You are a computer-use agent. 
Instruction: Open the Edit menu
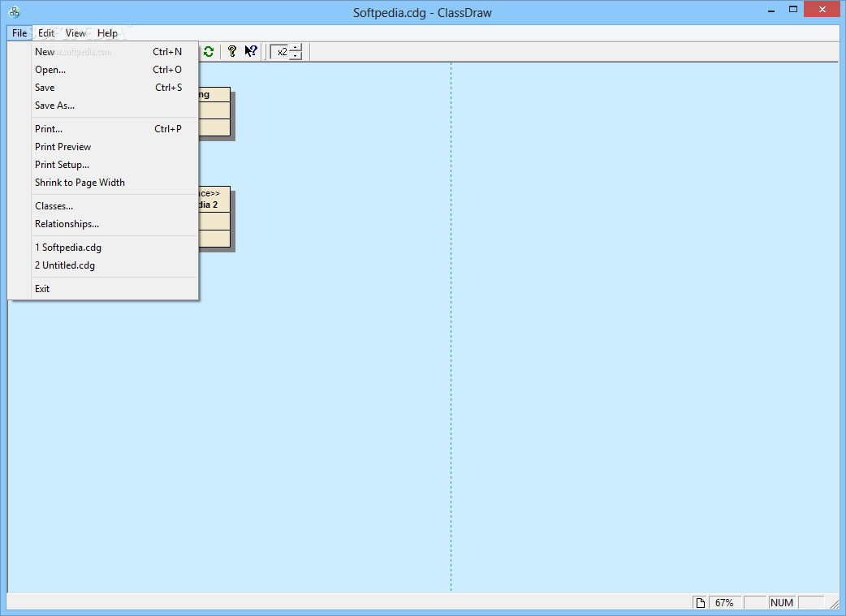(x=46, y=33)
